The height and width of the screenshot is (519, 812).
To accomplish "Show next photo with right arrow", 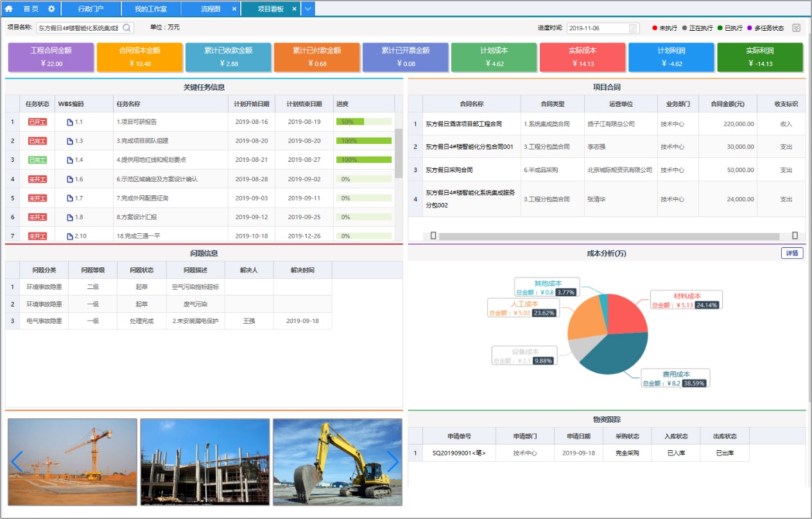I will 393,461.
